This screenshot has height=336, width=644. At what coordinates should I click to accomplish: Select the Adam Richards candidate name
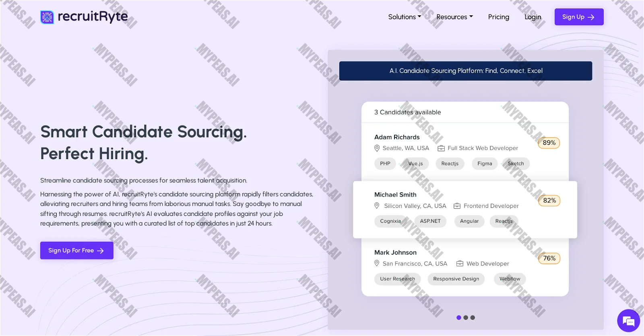coord(397,137)
